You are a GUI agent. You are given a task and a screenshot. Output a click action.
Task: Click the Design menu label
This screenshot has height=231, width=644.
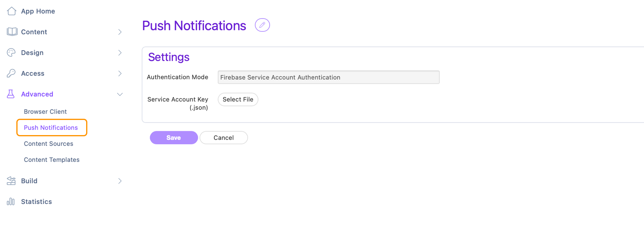pos(32,53)
